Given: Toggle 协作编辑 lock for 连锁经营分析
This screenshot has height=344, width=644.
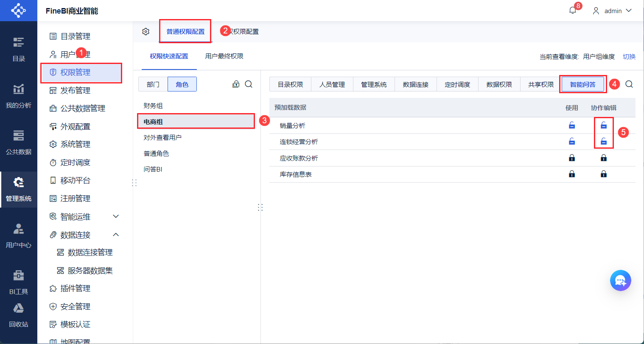Looking at the screenshot, I should (x=604, y=141).
